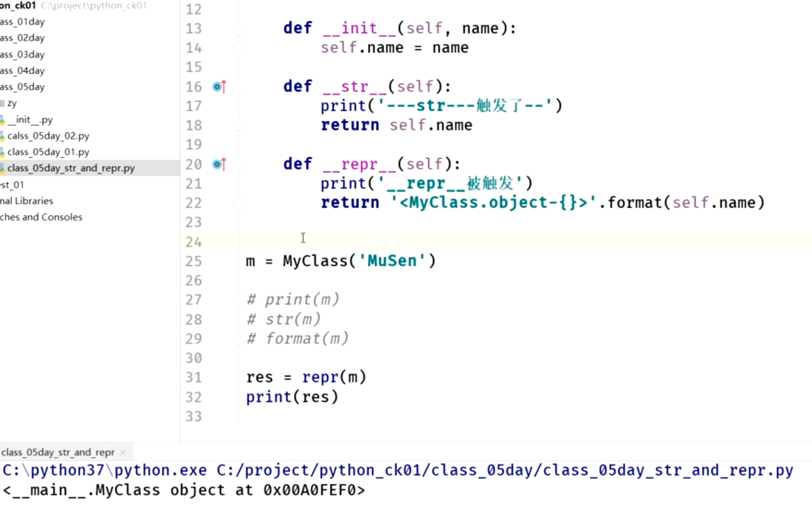Select the 02day class folder in project tree
812x513 pixels.
click(22, 38)
